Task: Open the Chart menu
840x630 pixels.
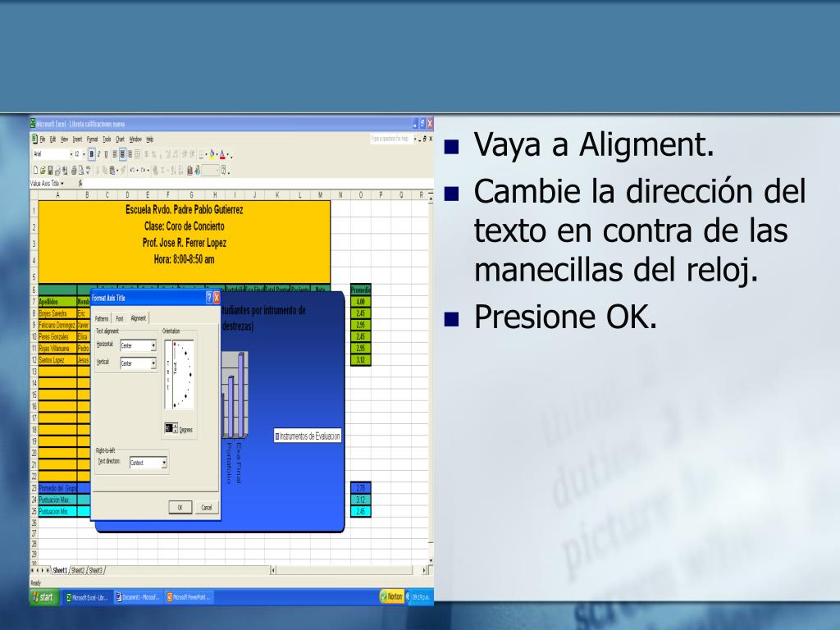Action: tap(121, 139)
